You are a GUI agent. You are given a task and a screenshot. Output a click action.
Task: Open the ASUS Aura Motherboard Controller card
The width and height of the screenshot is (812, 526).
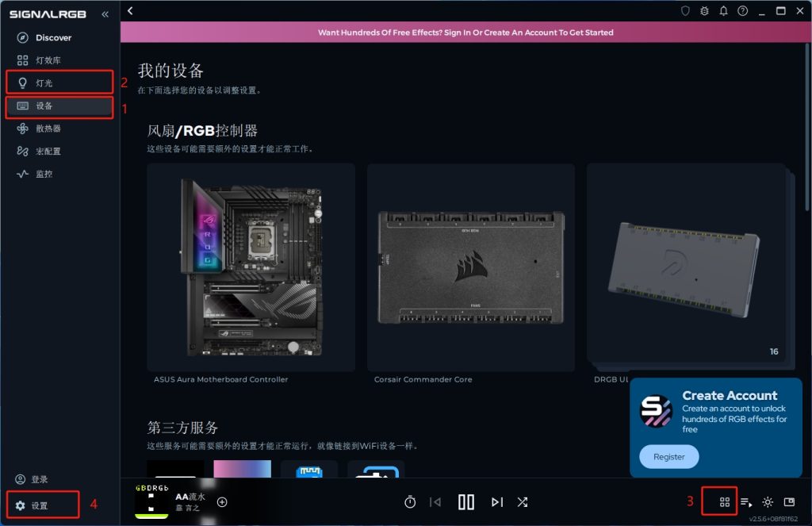[251, 267]
